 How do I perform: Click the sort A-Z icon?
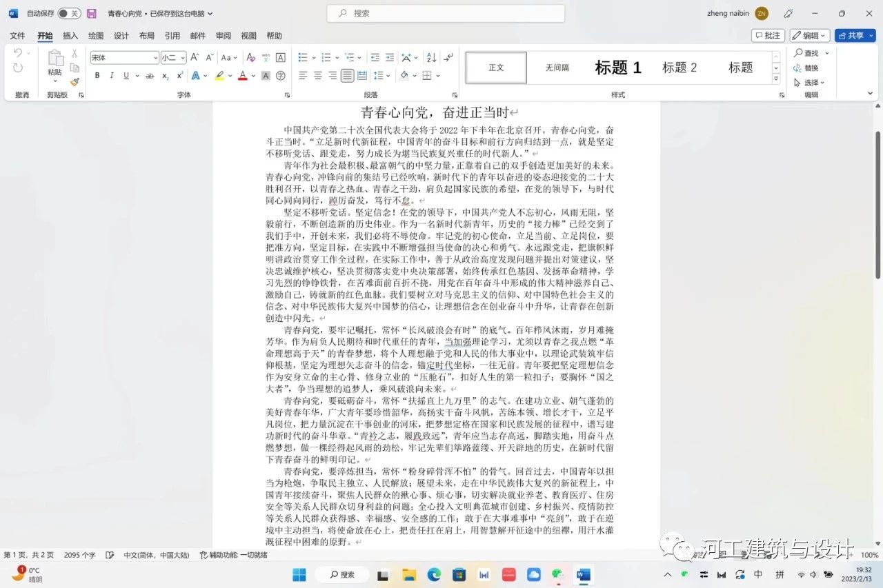(x=430, y=58)
